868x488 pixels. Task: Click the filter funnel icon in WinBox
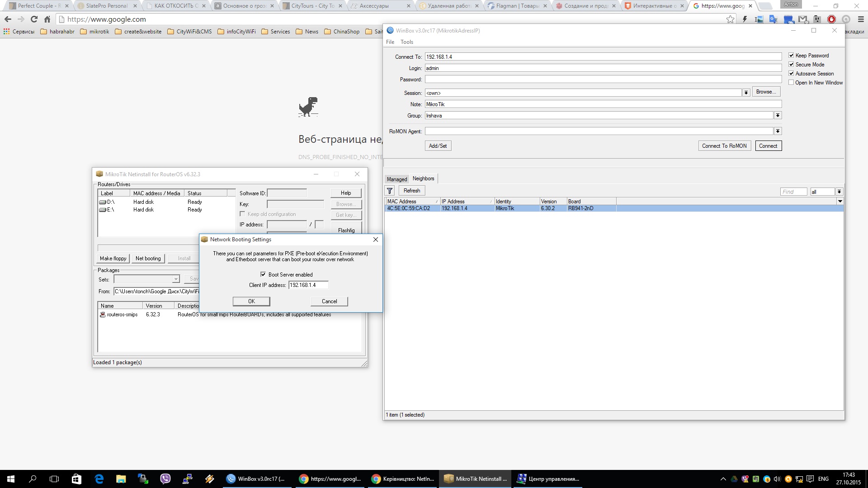pyautogui.click(x=390, y=191)
